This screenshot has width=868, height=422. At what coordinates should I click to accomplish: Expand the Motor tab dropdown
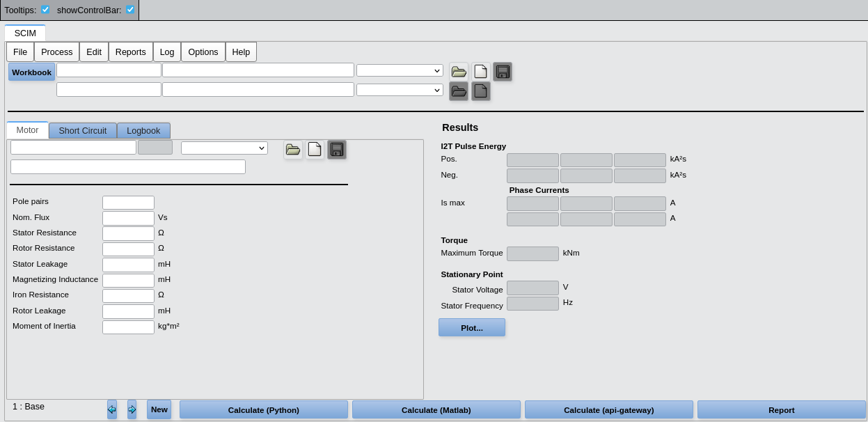pyautogui.click(x=224, y=148)
